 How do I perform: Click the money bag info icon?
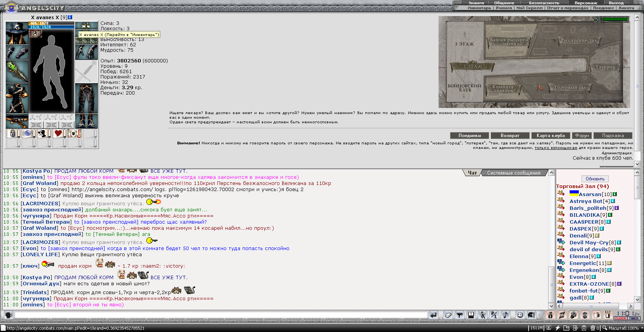[550, 315]
